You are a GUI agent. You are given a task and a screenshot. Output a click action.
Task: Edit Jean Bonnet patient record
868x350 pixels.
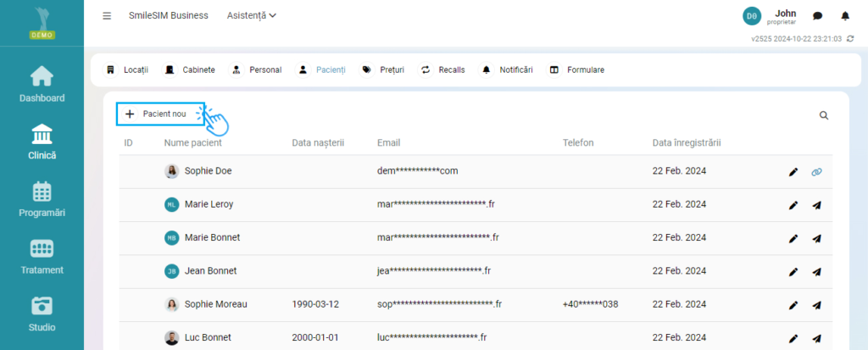[793, 271]
